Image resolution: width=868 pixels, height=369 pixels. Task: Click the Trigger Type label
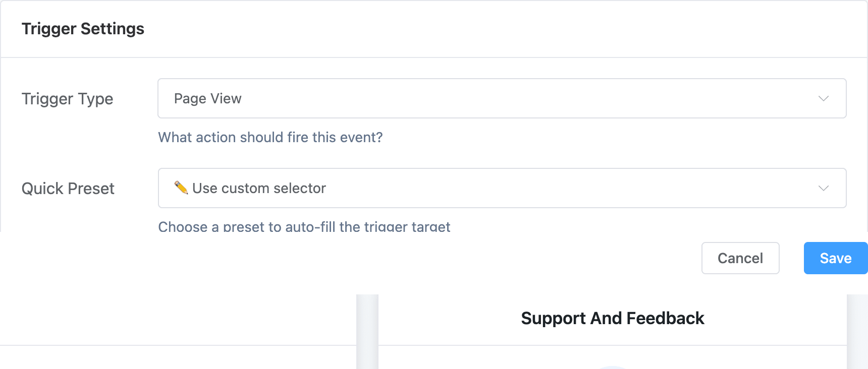(x=67, y=99)
